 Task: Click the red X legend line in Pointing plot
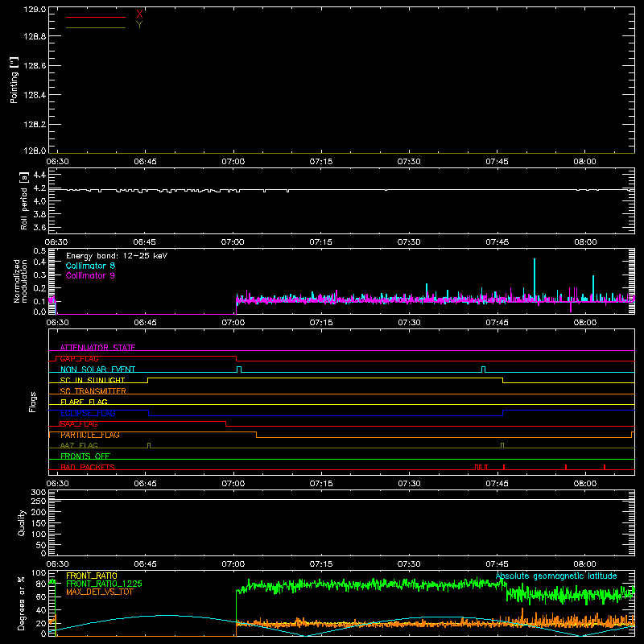pyautogui.click(x=96, y=17)
